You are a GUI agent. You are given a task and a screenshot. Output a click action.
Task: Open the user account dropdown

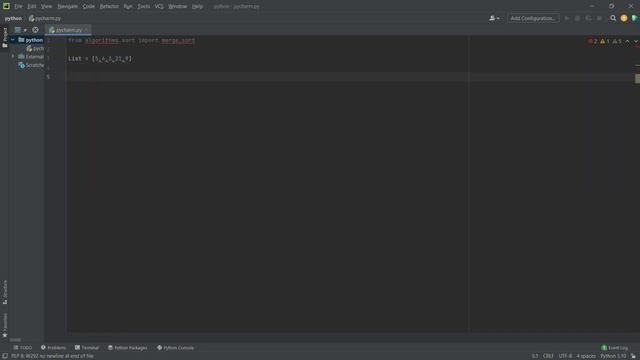pos(494,18)
